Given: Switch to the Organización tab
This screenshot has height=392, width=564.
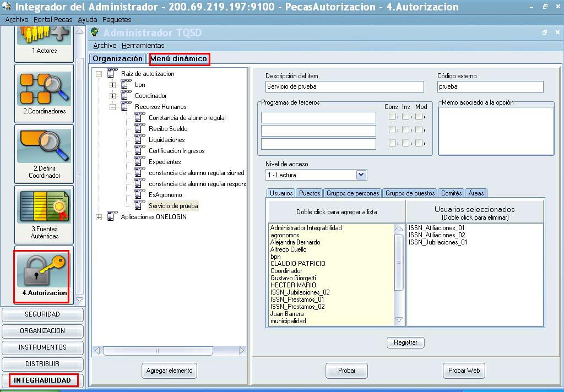Looking at the screenshot, I should pyautogui.click(x=117, y=58).
